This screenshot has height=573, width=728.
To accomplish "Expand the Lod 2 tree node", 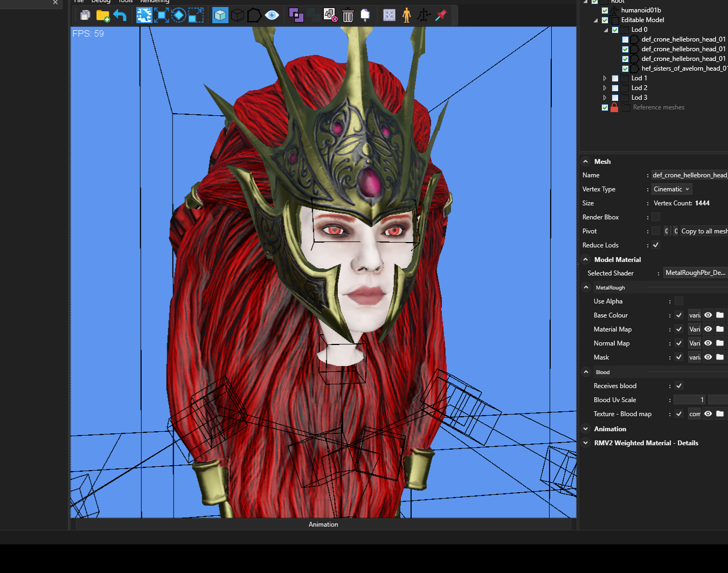I will [x=605, y=88].
